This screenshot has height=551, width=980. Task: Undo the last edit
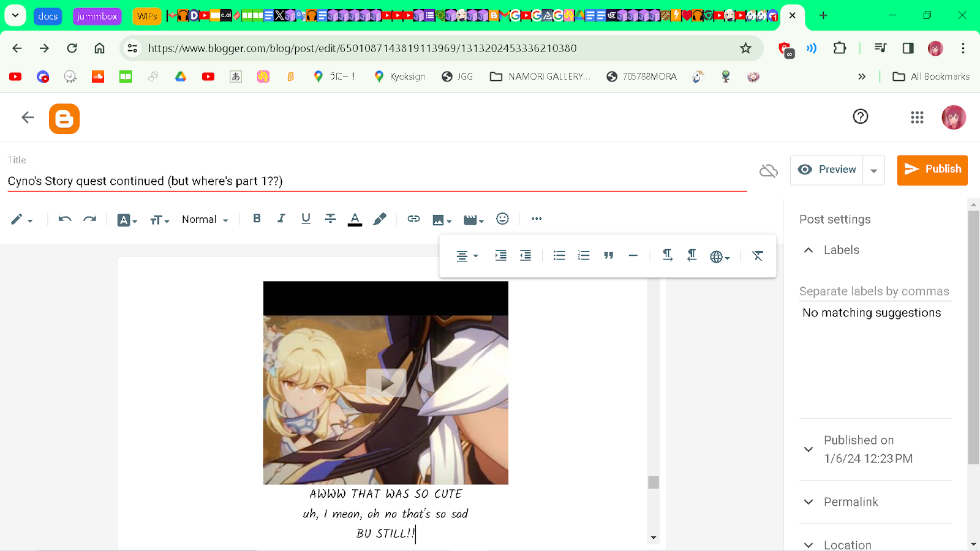64,219
